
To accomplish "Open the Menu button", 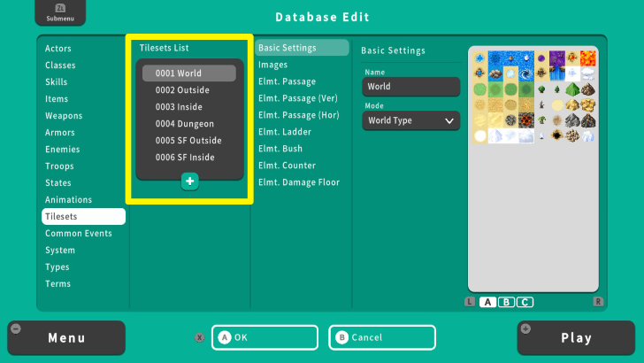I will (66, 338).
